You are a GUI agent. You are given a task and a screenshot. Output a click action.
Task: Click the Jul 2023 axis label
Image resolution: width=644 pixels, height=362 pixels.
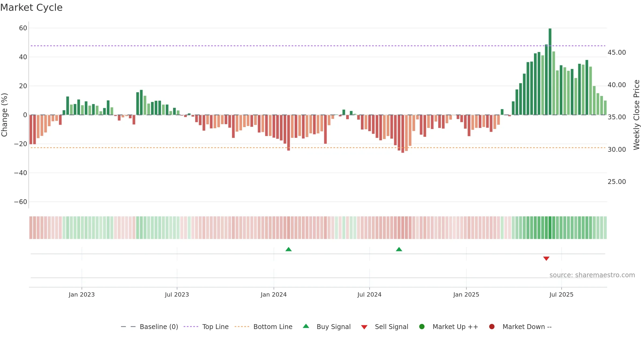[177, 294]
